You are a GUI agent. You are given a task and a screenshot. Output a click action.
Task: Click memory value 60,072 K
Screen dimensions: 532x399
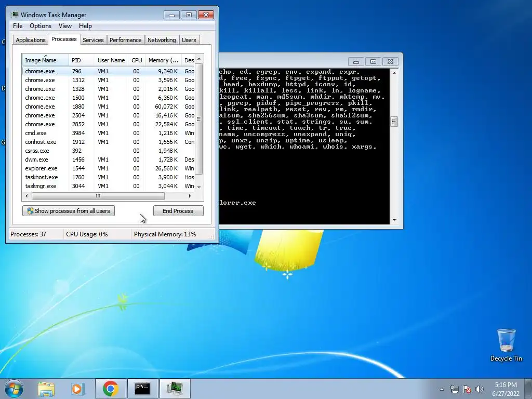pos(166,107)
